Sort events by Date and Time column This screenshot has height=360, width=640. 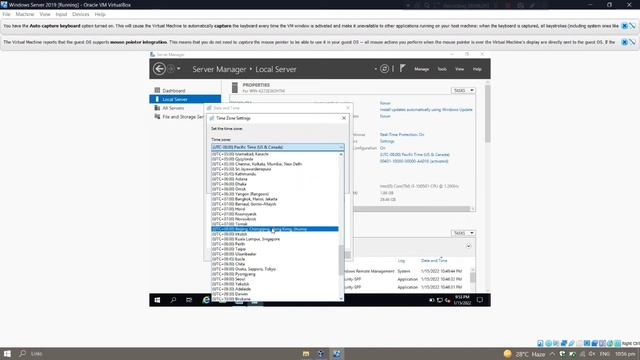pos(434,260)
